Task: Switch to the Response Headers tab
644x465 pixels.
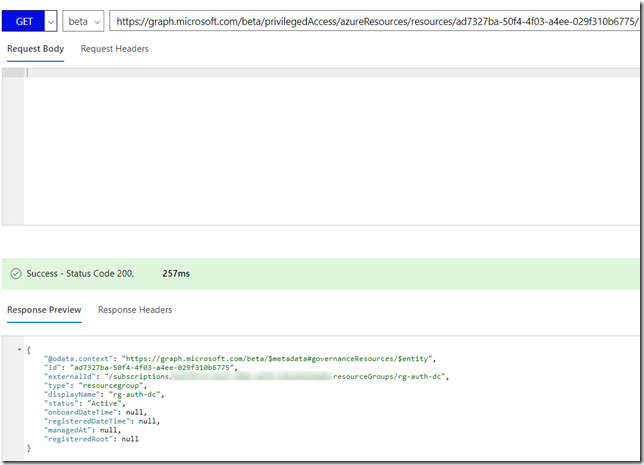Action: coord(135,310)
